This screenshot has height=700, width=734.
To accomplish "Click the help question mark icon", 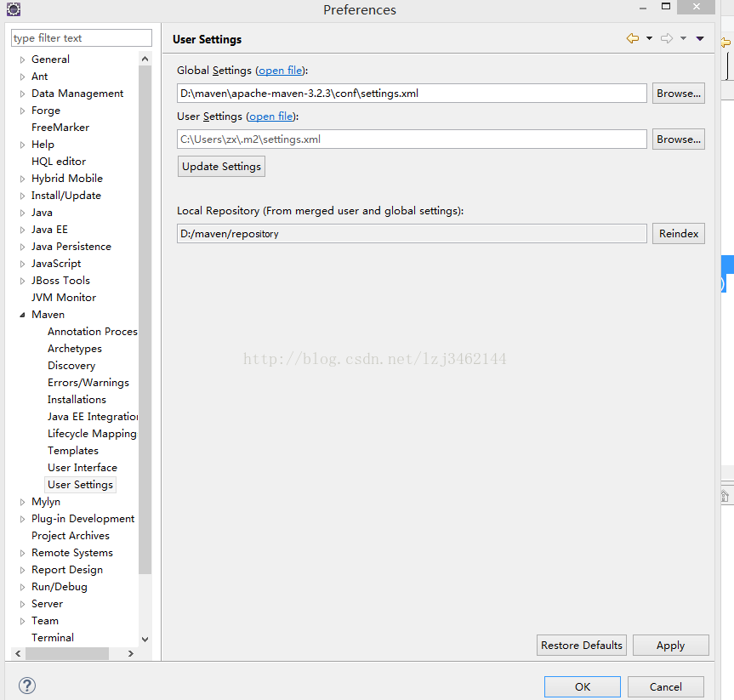I will click(27, 686).
